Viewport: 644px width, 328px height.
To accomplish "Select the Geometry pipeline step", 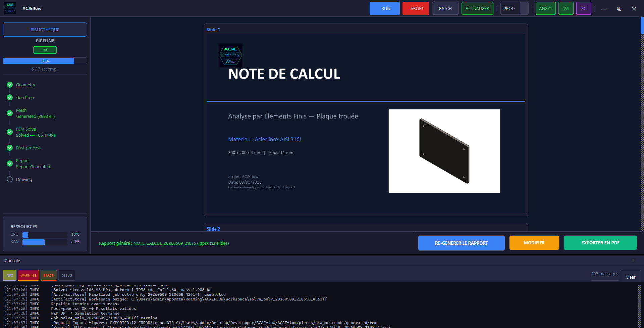I will (25, 85).
